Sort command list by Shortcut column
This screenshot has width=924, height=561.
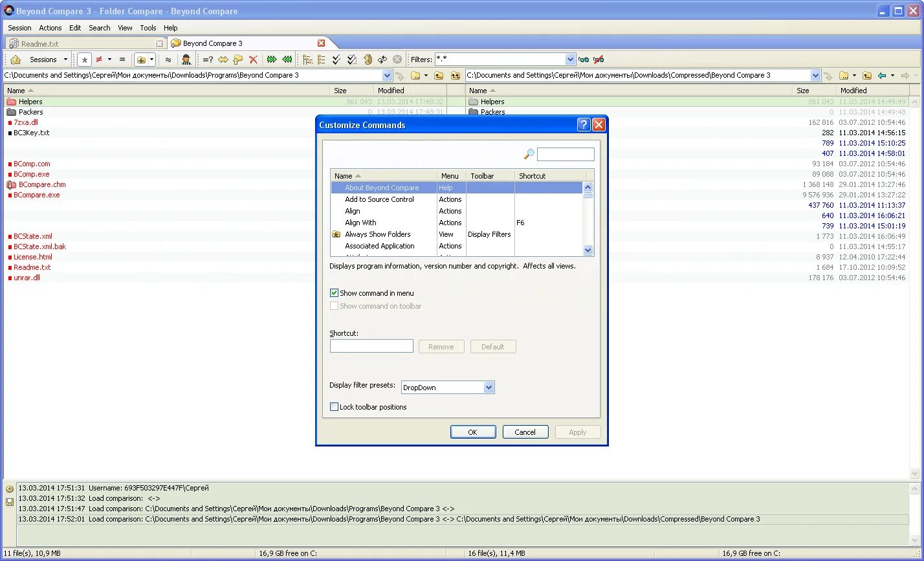point(551,176)
